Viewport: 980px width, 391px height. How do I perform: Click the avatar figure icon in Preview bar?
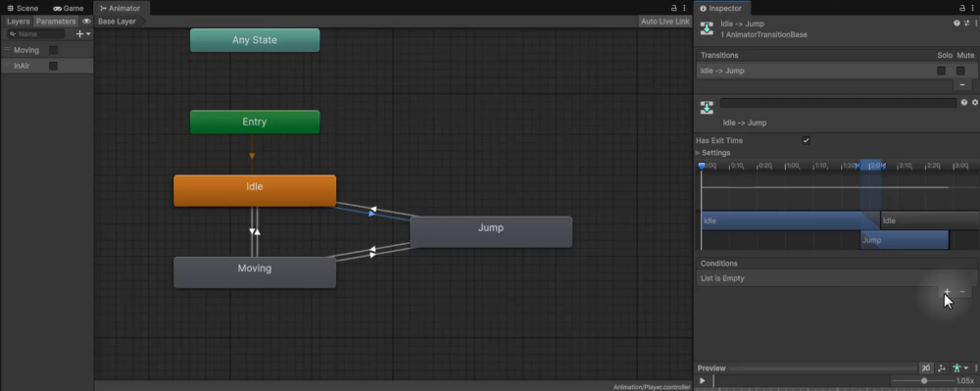point(956,368)
